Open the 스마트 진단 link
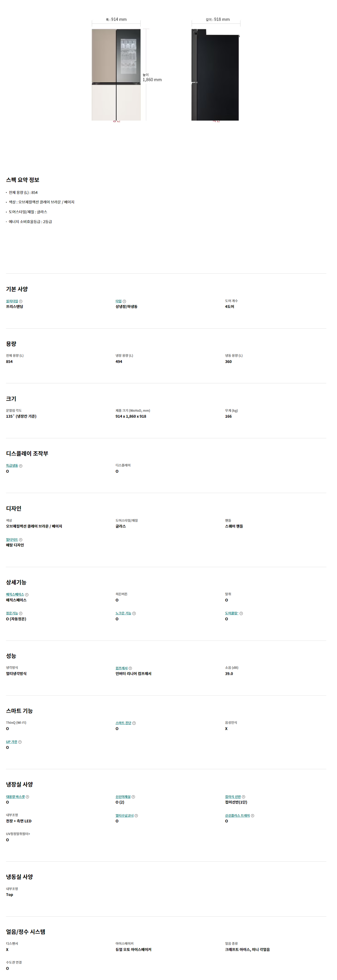This screenshot has height=980, width=337. [123, 723]
